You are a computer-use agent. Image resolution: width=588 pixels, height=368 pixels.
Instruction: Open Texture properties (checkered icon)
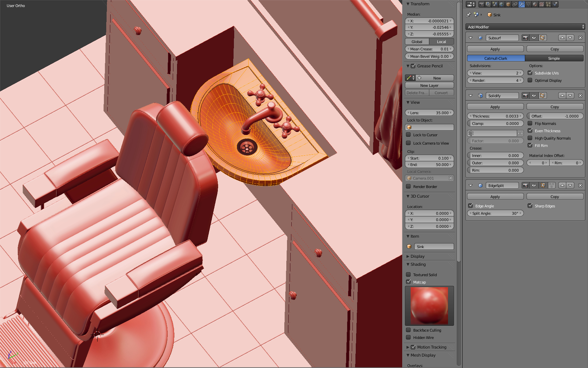(x=541, y=4)
